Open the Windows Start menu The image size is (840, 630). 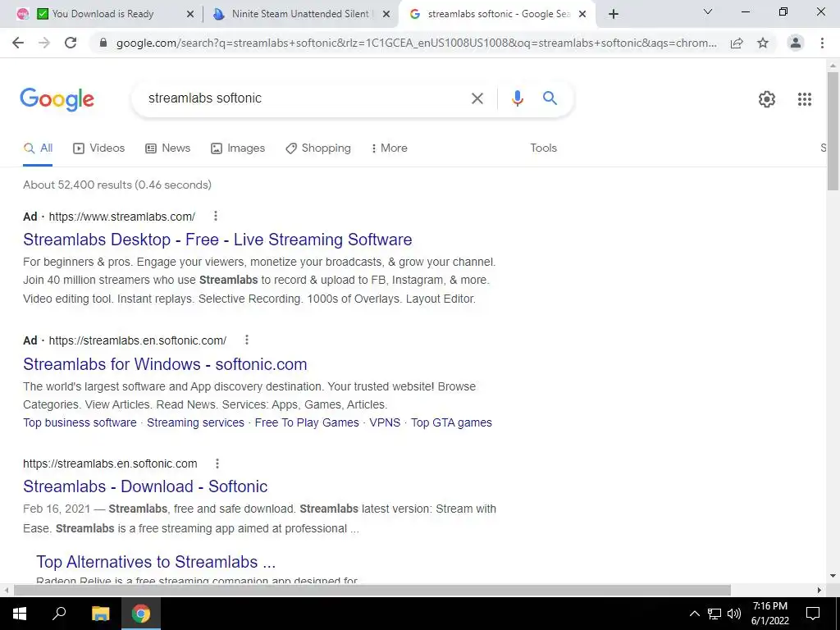pyautogui.click(x=20, y=614)
